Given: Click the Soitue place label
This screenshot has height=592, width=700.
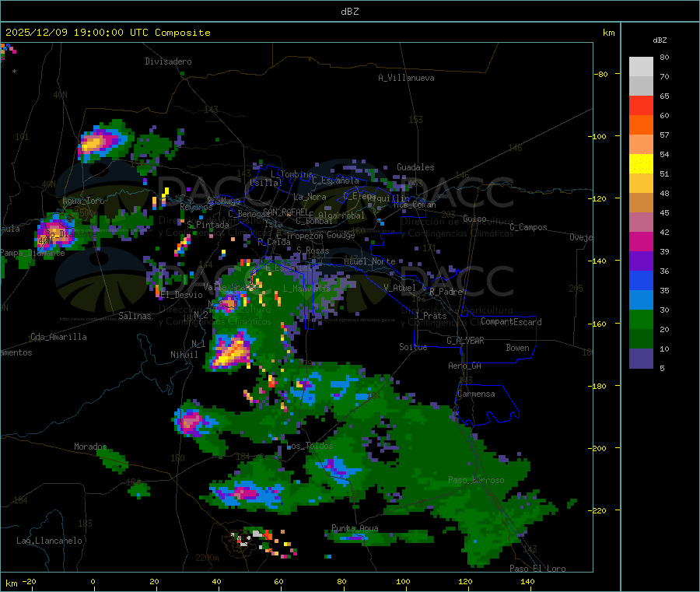Looking at the screenshot, I should pos(413,347).
